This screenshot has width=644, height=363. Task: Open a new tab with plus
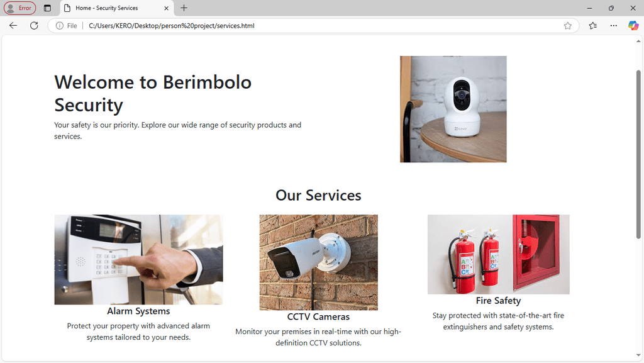pyautogui.click(x=184, y=8)
